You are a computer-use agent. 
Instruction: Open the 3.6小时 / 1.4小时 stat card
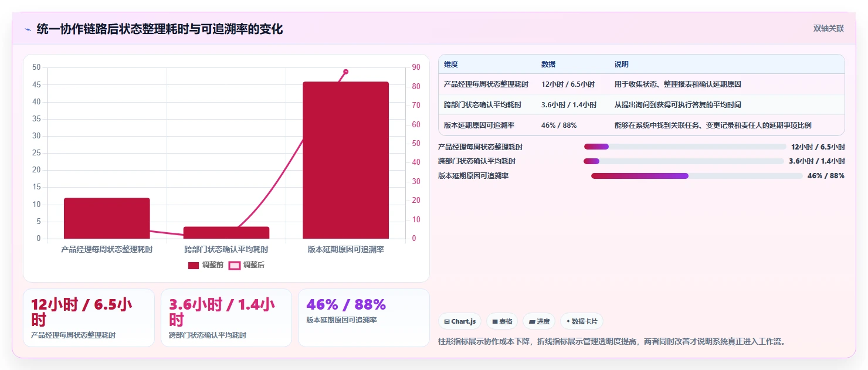226,318
